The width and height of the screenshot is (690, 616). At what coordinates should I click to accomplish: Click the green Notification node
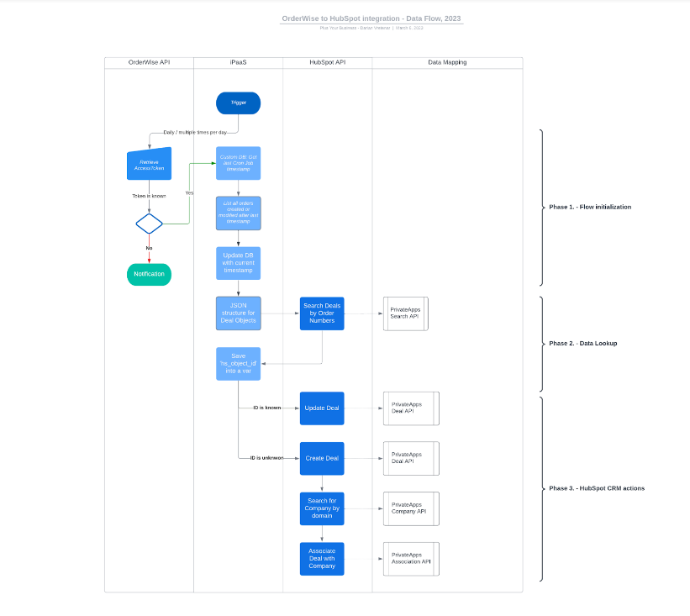(149, 274)
